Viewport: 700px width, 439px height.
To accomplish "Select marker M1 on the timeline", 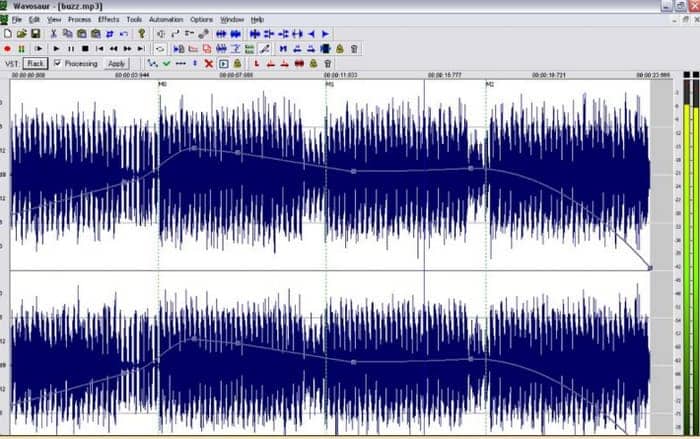I will click(329, 84).
